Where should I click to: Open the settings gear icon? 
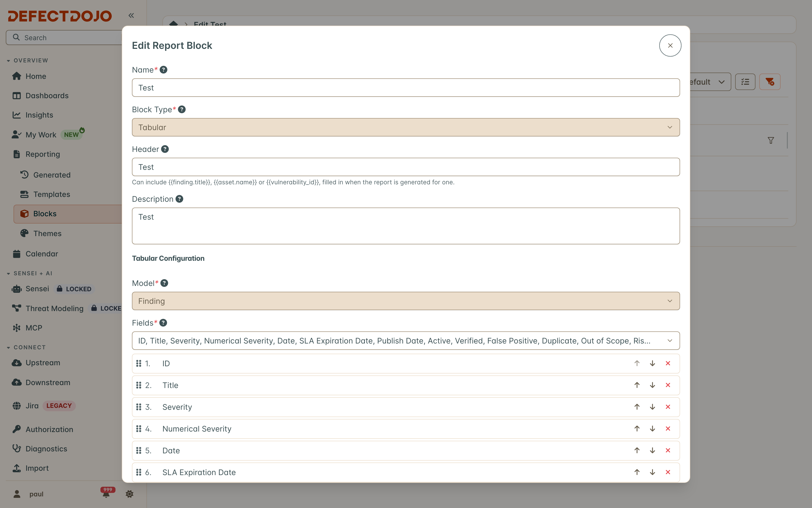pos(130,494)
